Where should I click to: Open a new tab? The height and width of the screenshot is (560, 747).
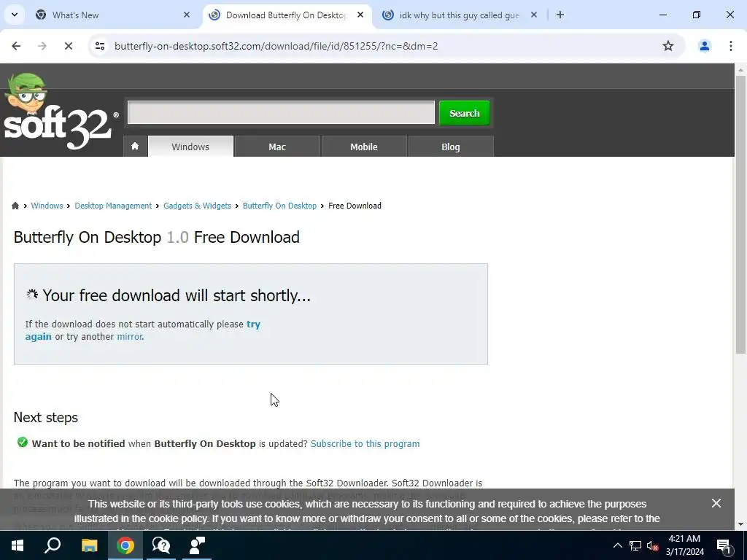(560, 15)
